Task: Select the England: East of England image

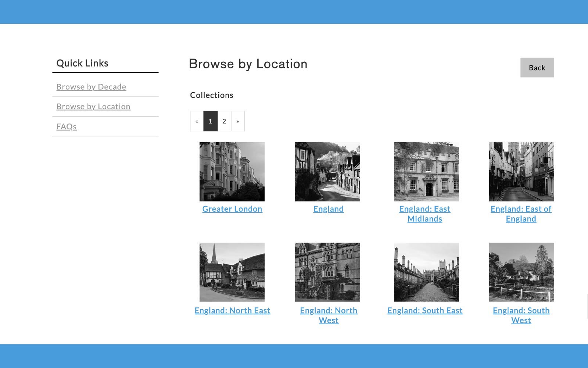Action: 521,172
